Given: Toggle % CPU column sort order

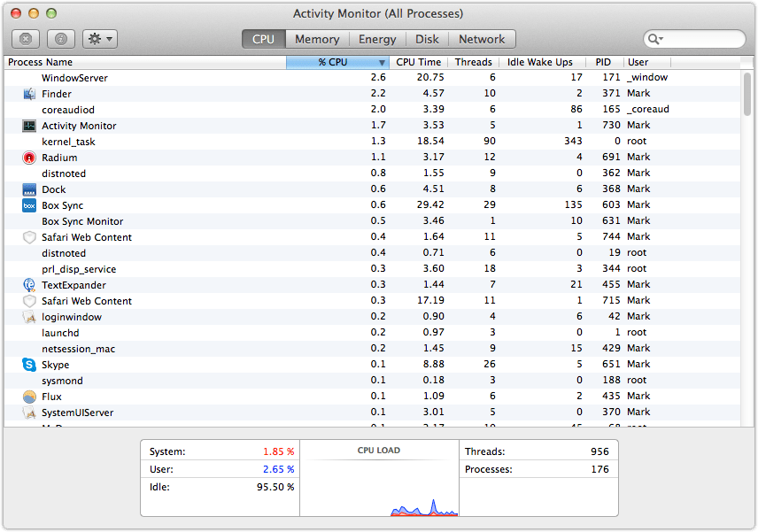Looking at the screenshot, I should click(337, 62).
